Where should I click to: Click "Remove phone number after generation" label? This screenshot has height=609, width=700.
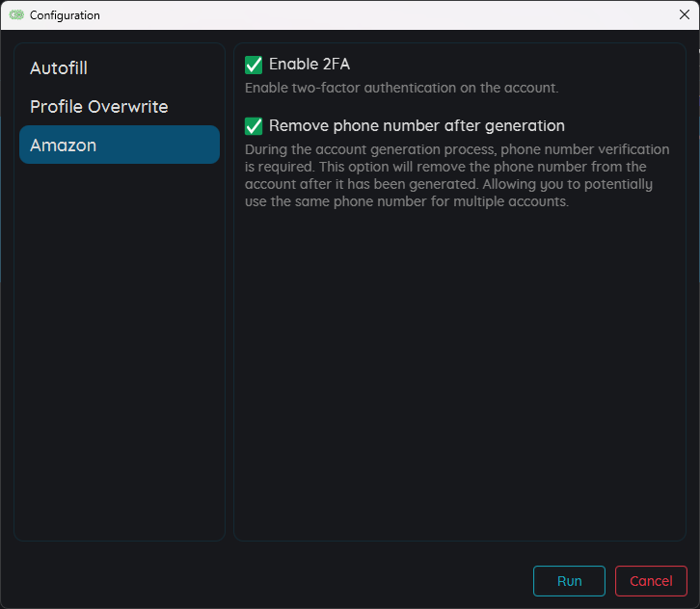tap(417, 126)
